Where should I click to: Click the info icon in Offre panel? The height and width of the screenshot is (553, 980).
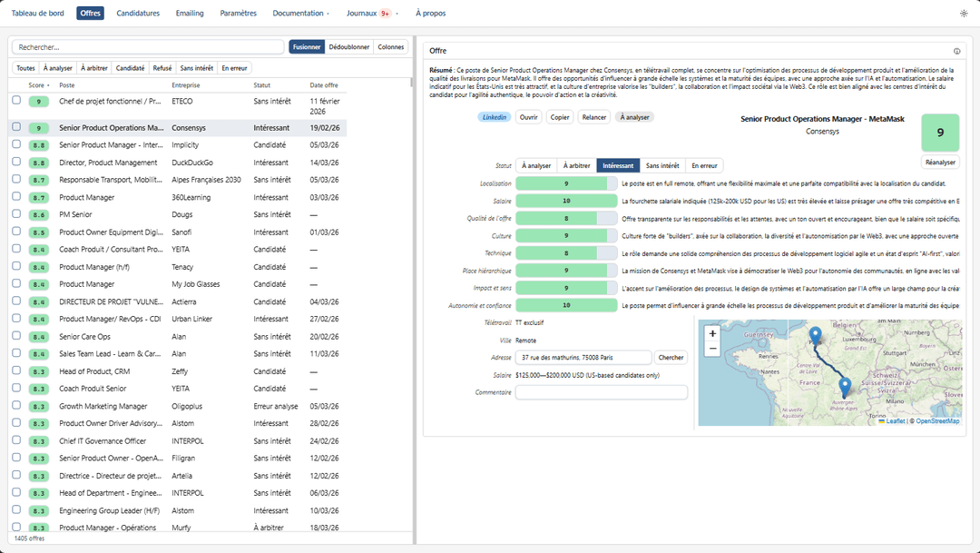pyautogui.click(x=956, y=51)
